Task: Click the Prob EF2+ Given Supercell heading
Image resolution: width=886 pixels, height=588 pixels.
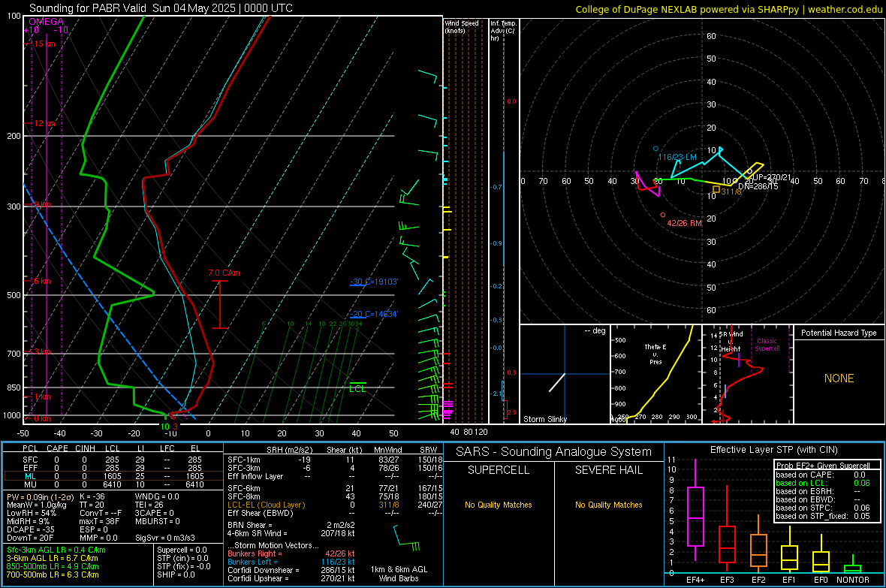Action: point(823,466)
